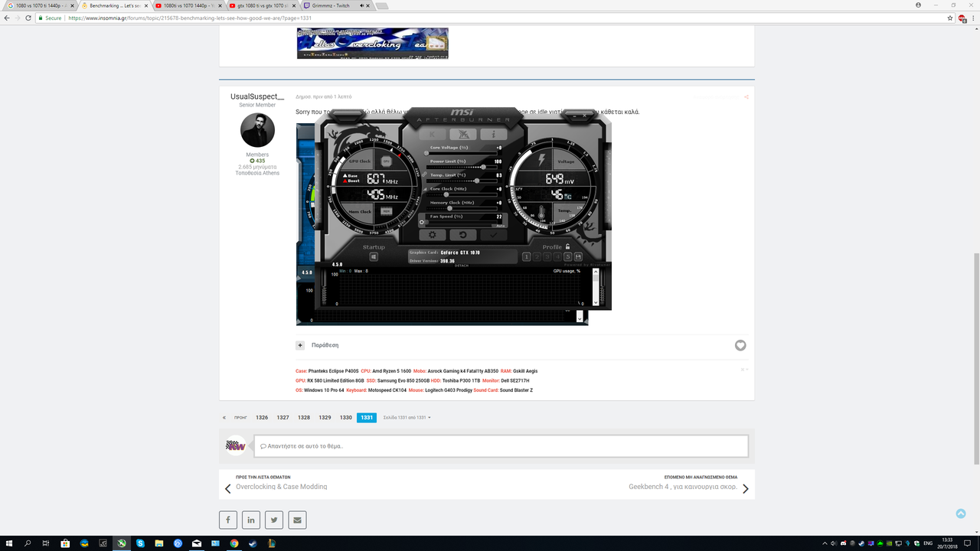Click UsualSuspect__ avatar picture
The height and width of the screenshot is (551, 980).
click(257, 130)
